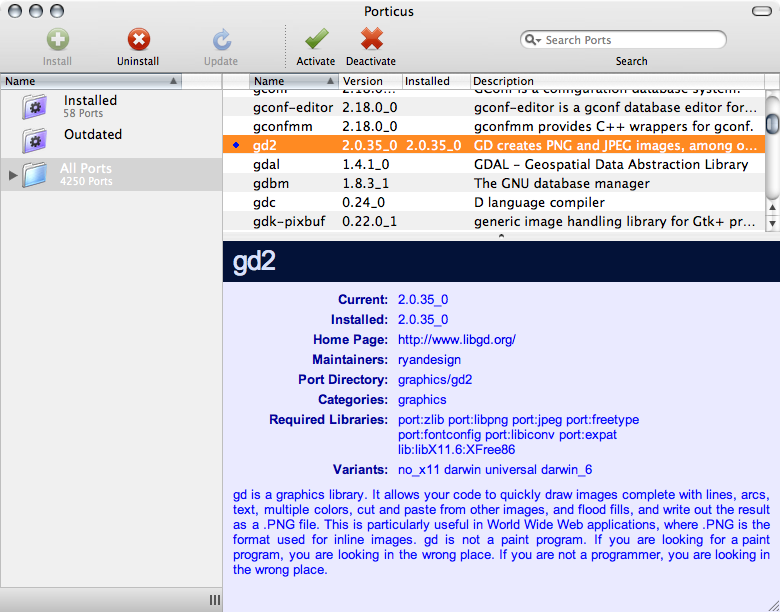This screenshot has width=780, height=612.
Task: Click the port:zlib required library
Action: pos(421,419)
